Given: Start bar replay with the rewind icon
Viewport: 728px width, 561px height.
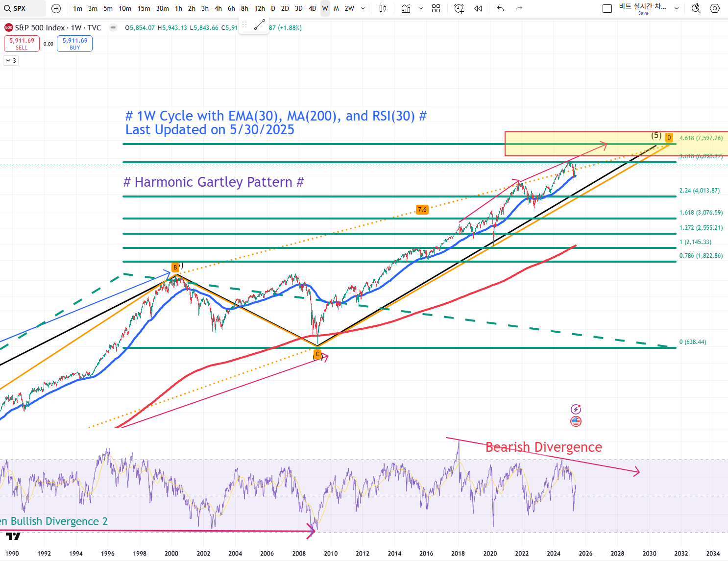Looking at the screenshot, I should [x=478, y=8].
